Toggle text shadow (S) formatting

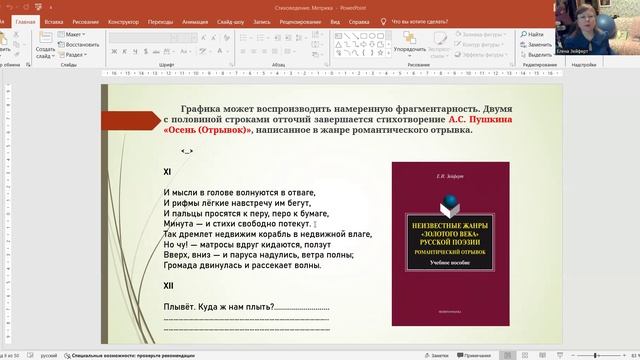point(146,51)
